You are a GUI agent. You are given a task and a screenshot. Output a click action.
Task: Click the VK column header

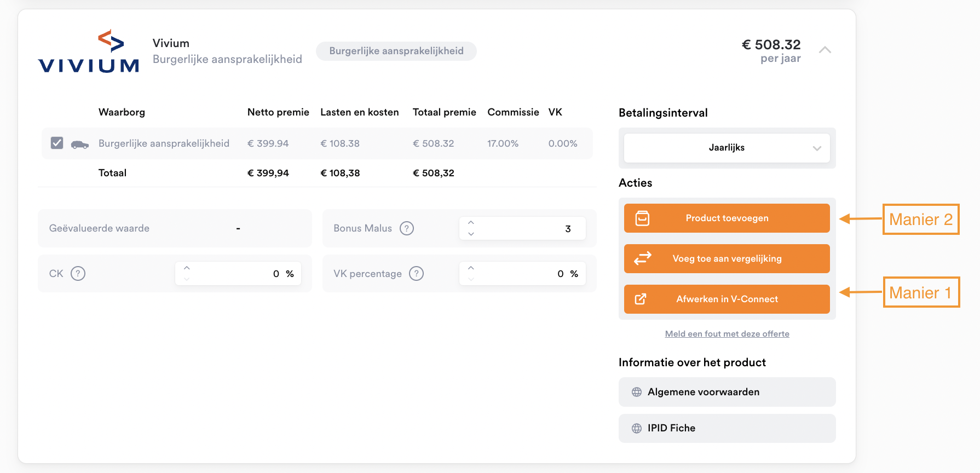click(555, 112)
